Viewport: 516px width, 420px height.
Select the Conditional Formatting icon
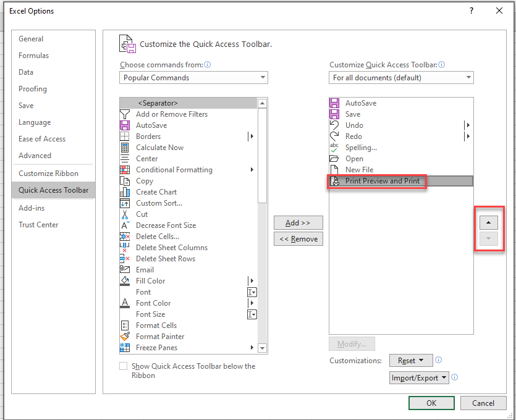click(x=125, y=170)
